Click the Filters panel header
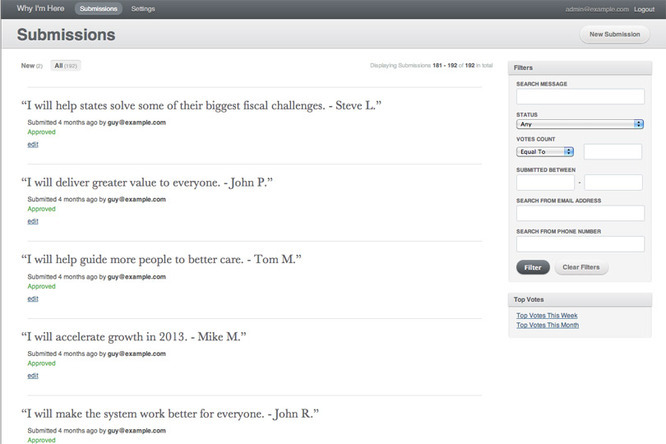Image resolution: width=666 pixels, height=444 pixels. (x=580, y=68)
